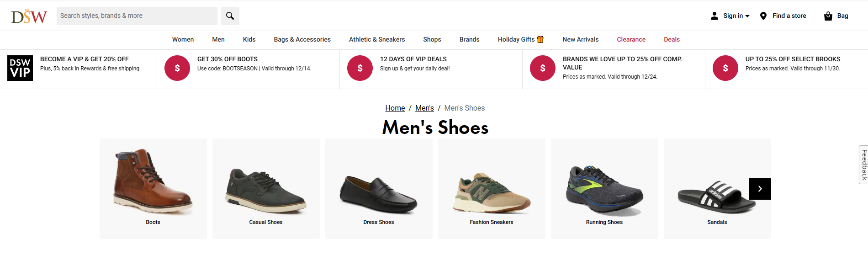The width and height of the screenshot is (868, 255).
Task: Go to the Clearance section
Action: point(631,40)
